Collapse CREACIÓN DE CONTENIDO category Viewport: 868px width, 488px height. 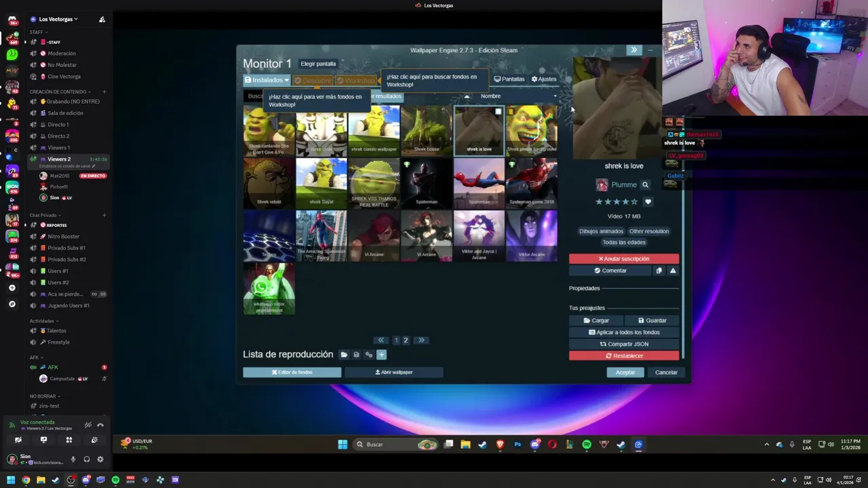pyautogui.click(x=60, y=91)
